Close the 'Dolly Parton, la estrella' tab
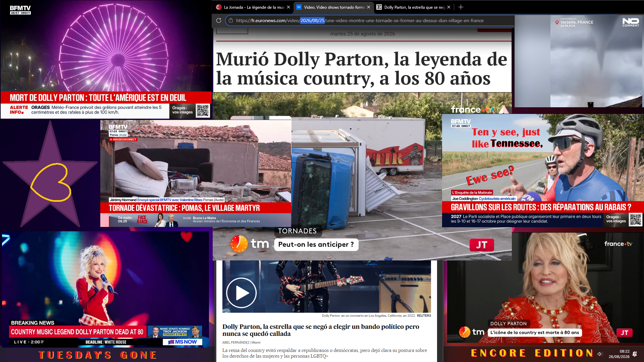The width and height of the screenshot is (644, 362). coord(449,7)
